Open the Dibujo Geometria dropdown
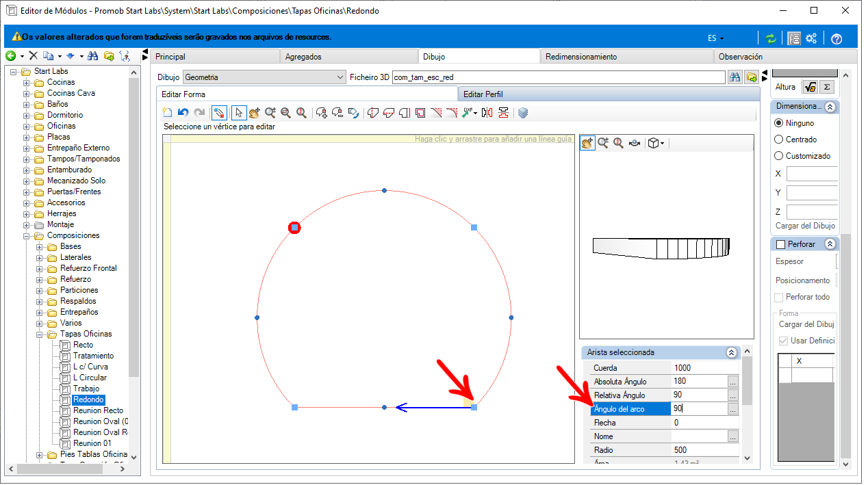 265,77
